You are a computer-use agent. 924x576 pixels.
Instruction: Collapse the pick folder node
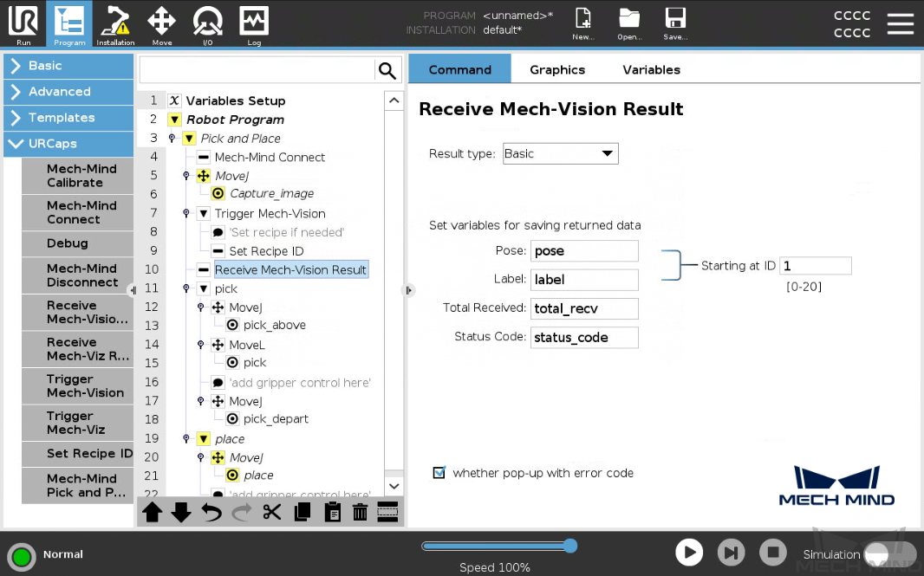[x=204, y=288]
